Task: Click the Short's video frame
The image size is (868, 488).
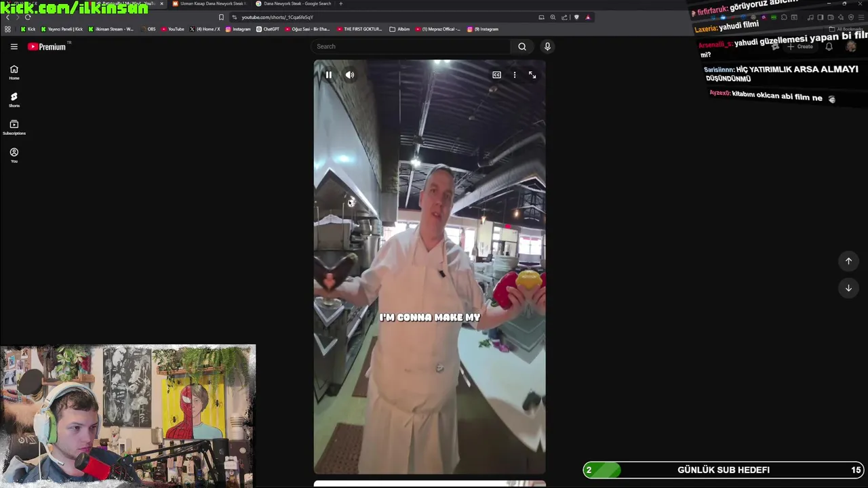Action: coord(429,267)
